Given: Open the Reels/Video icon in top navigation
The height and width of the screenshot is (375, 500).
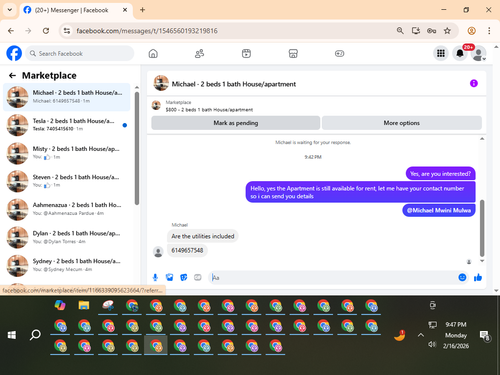Looking at the screenshot, I should 246,53.
